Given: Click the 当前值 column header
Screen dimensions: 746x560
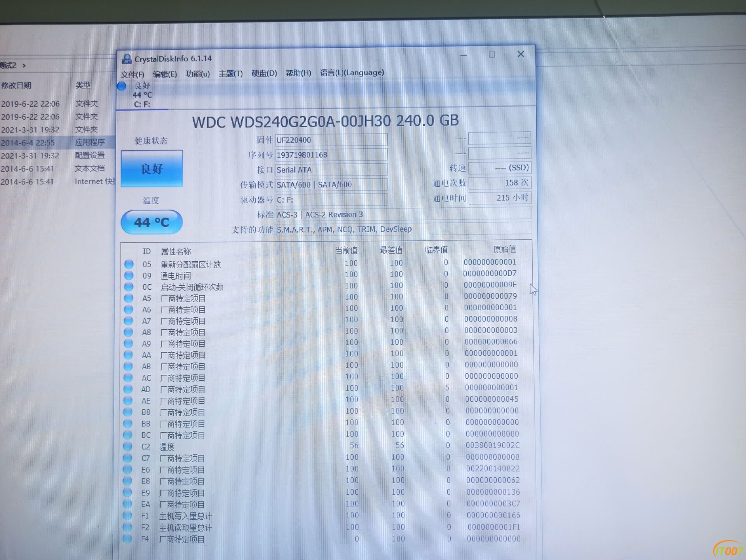Looking at the screenshot, I should [x=346, y=250].
